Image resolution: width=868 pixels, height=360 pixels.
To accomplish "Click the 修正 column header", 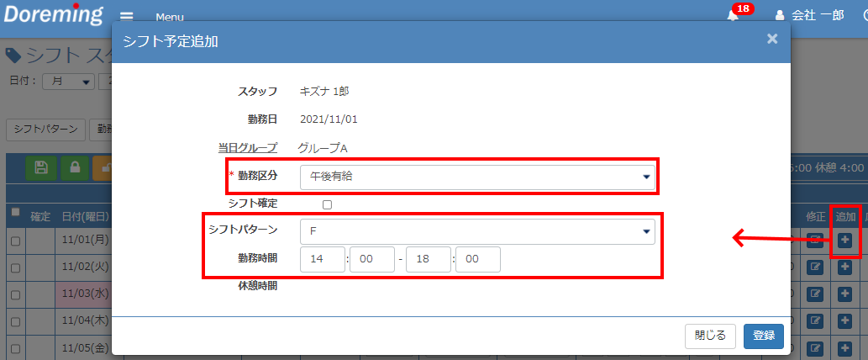I will [x=815, y=216].
